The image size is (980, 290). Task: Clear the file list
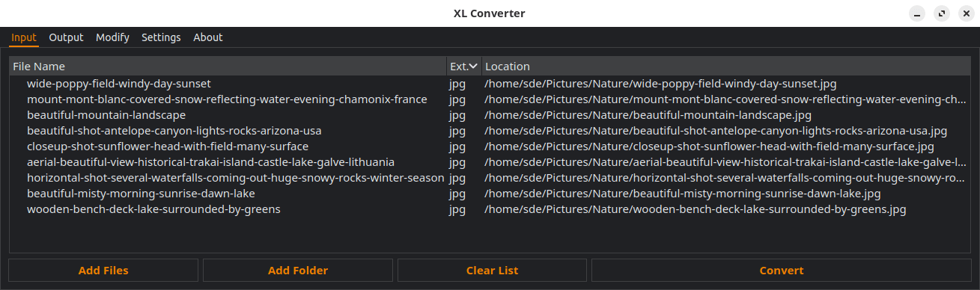[x=492, y=271]
